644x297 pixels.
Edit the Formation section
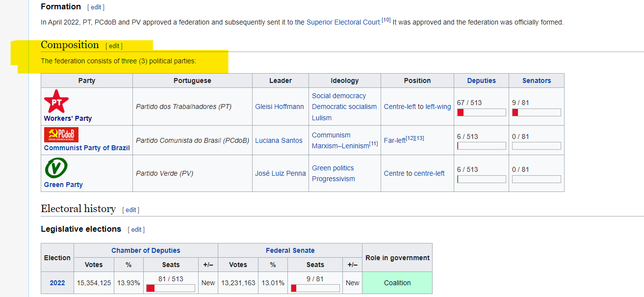pyautogui.click(x=96, y=7)
